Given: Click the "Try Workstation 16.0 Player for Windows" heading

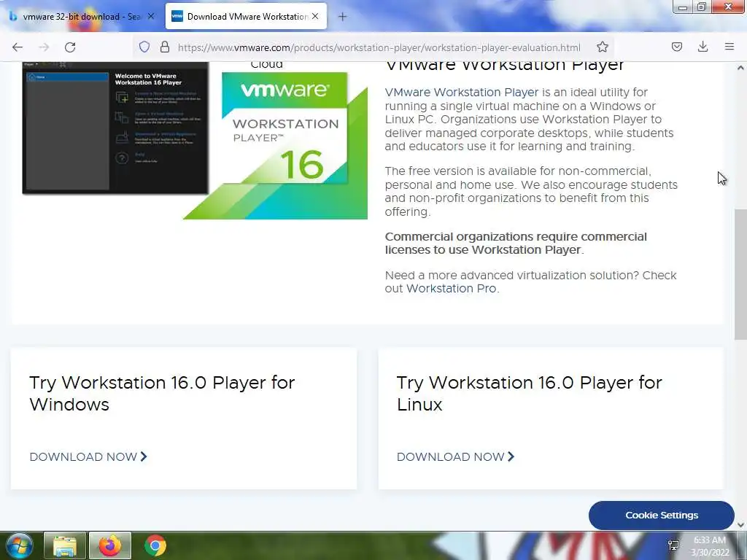Looking at the screenshot, I should pos(162,393).
